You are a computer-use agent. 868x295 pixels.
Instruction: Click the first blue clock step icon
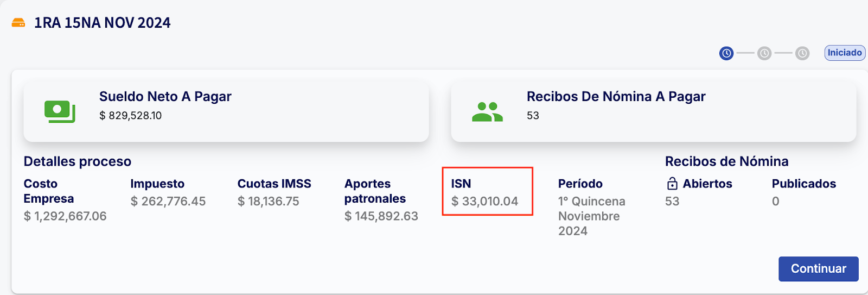click(726, 53)
